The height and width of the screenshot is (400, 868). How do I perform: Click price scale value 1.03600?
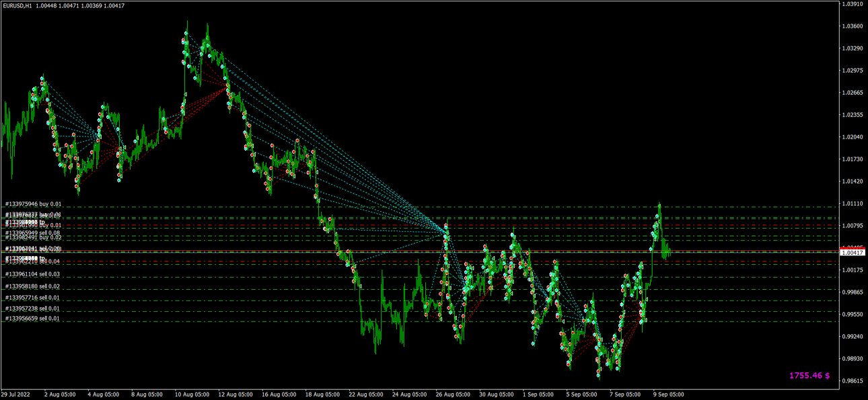point(853,26)
